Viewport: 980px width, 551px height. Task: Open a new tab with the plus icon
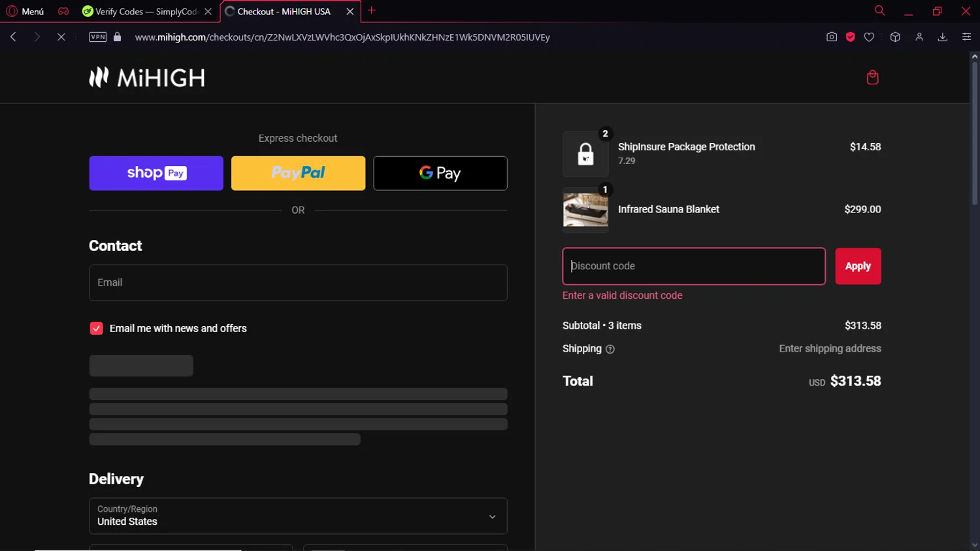point(372,10)
